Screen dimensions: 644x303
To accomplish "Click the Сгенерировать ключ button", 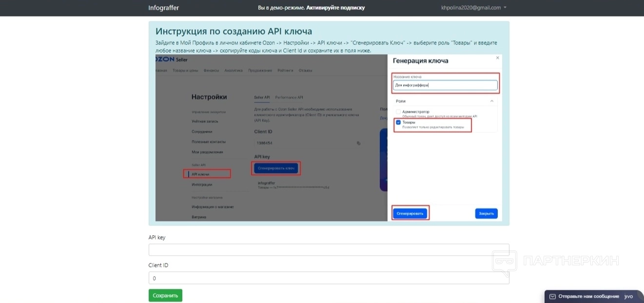I will 276,168.
